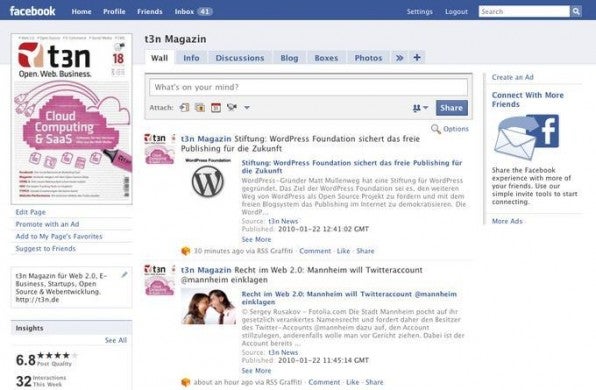Click the facebook logo

[32, 11]
